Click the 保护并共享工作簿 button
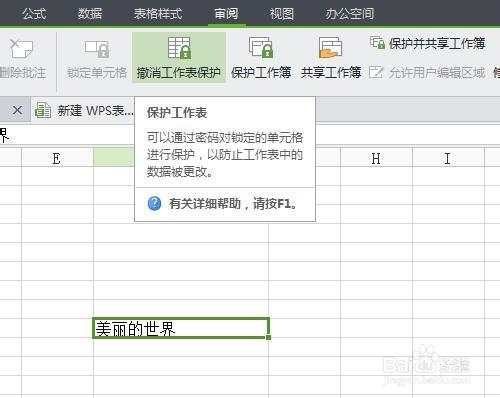The image size is (500, 398). pos(427,43)
